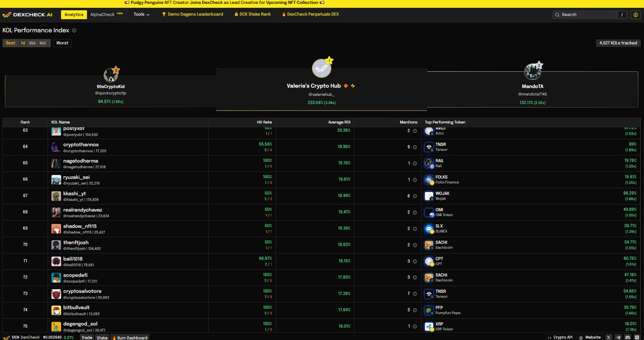Click the @quickcryptotip handle

click(111, 93)
